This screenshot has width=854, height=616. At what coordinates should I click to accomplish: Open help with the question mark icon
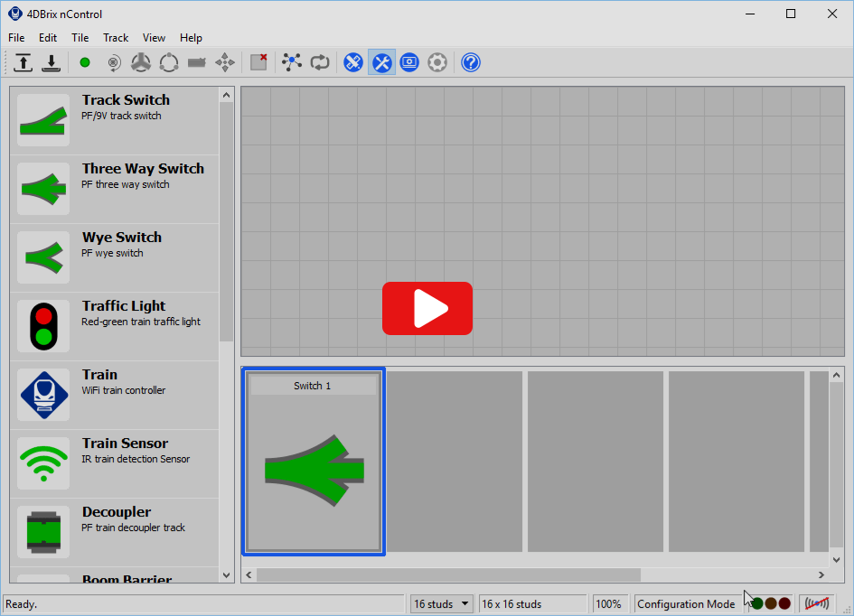click(471, 62)
